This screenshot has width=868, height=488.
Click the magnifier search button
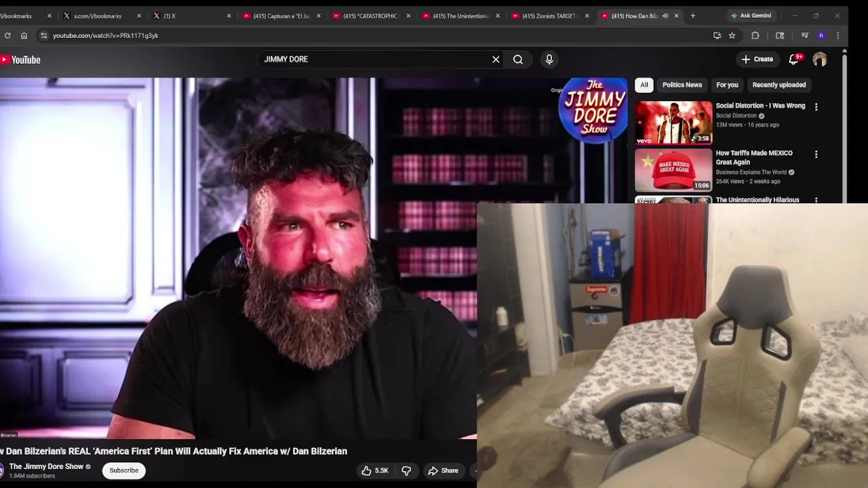pos(518,60)
